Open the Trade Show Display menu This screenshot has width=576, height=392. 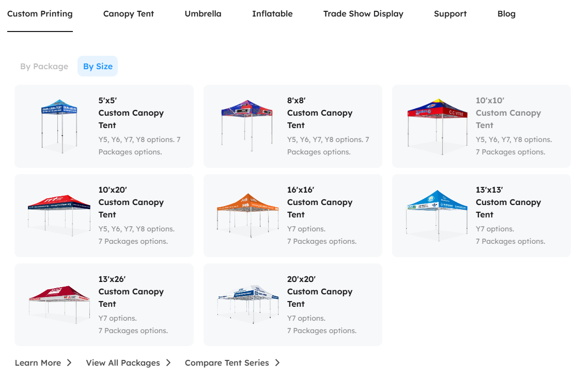coord(363,14)
